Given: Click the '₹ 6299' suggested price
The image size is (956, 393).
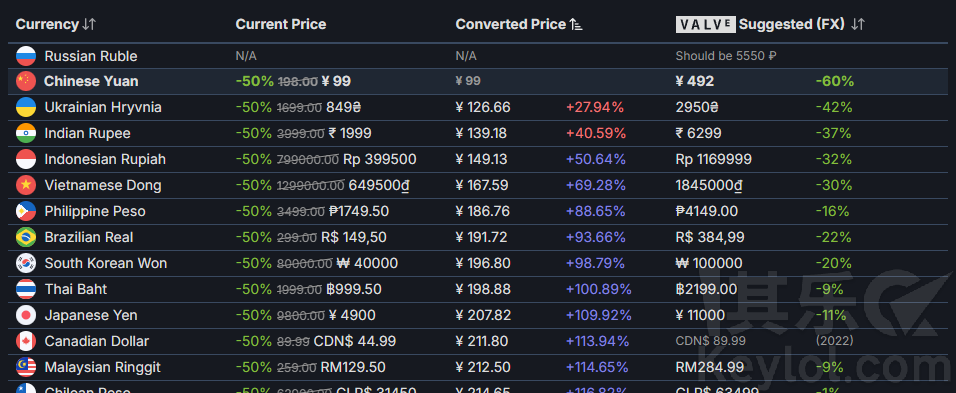Looking at the screenshot, I should 699,133.
